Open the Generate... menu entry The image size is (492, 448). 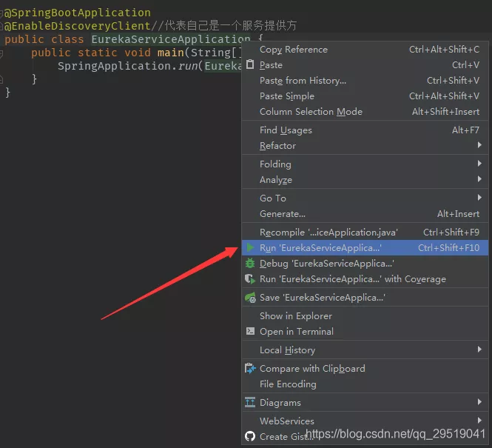point(365,214)
